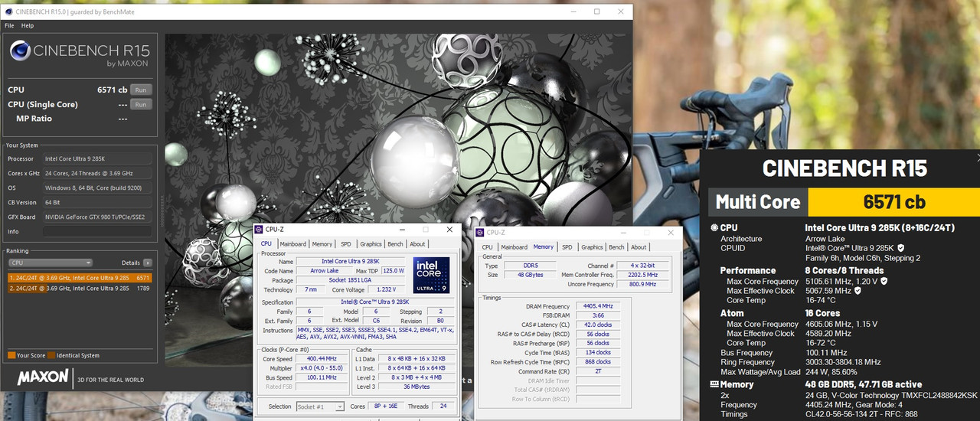The height and width of the screenshot is (421, 980).
Task: Open the CPU ranking type dropdown
Action: (51, 263)
